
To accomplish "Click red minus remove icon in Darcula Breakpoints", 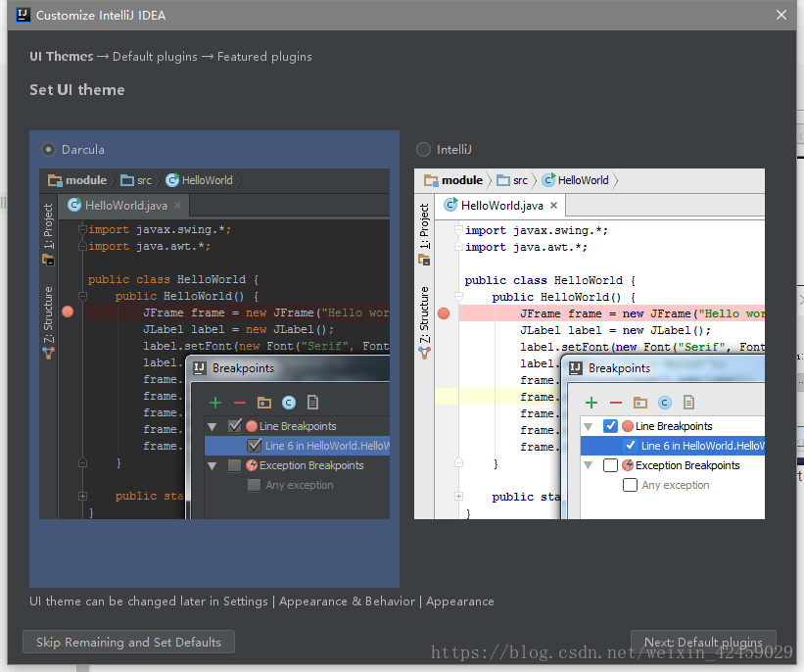I will (x=240, y=404).
